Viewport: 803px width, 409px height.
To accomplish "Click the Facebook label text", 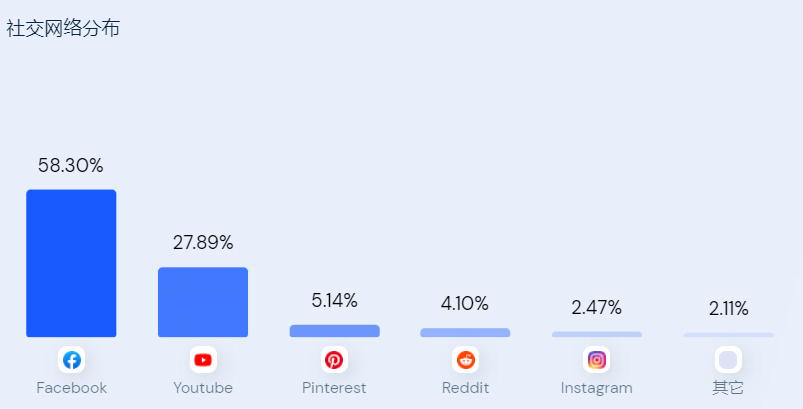I will click(71, 388).
